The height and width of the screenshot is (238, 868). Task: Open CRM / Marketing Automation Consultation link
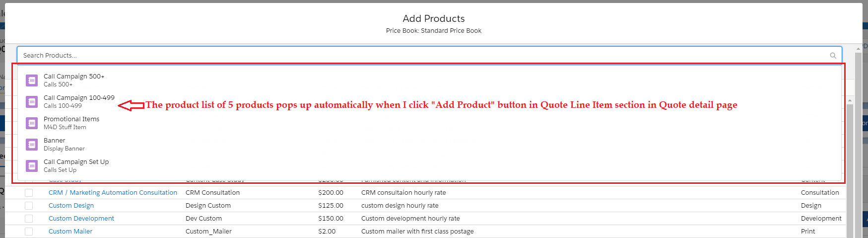click(113, 193)
